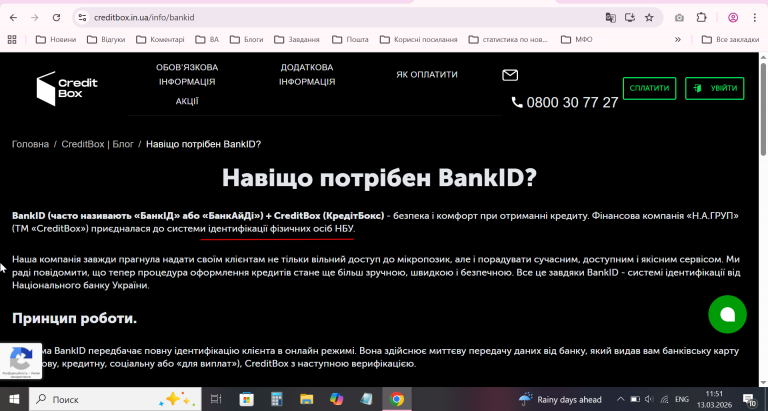The width and height of the screenshot is (768, 411).
Task: Click the translate page icon
Action: click(610, 18)
